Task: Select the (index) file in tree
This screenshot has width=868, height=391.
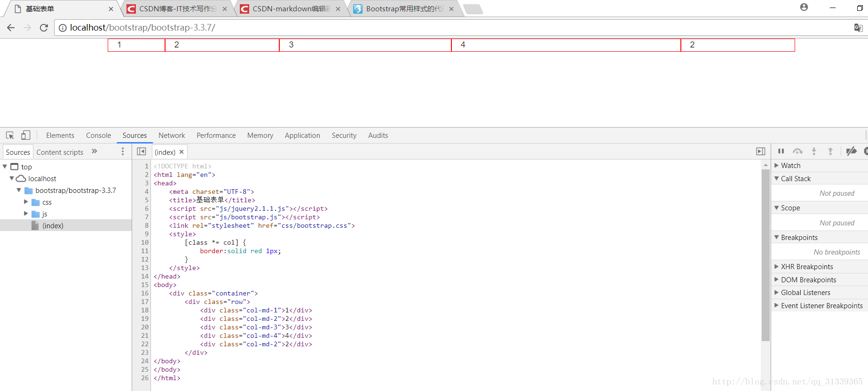Action: (66, 225)
